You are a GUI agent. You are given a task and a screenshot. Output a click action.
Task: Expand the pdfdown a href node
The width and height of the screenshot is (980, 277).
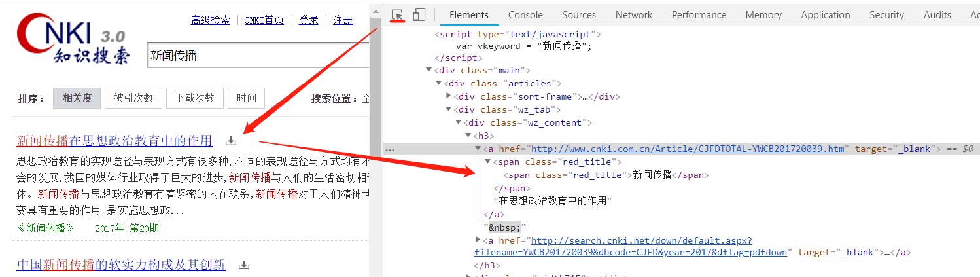(478, 240)
